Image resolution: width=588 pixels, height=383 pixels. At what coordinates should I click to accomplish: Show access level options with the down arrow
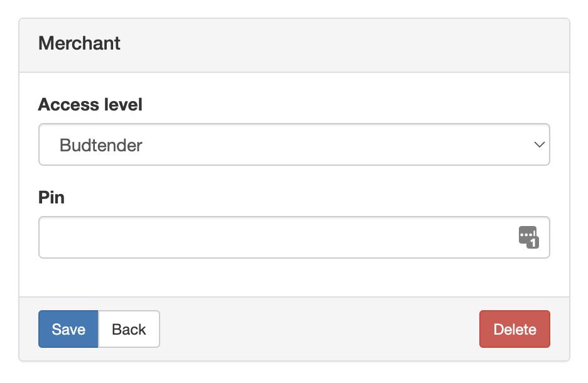[539, 144]
